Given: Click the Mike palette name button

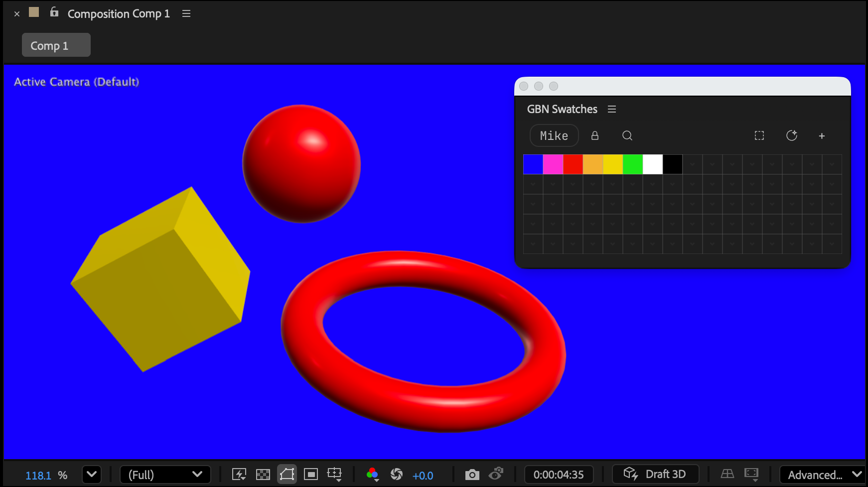Looking at the screenshot, I should pyautogui.click(x=554, y=135).
